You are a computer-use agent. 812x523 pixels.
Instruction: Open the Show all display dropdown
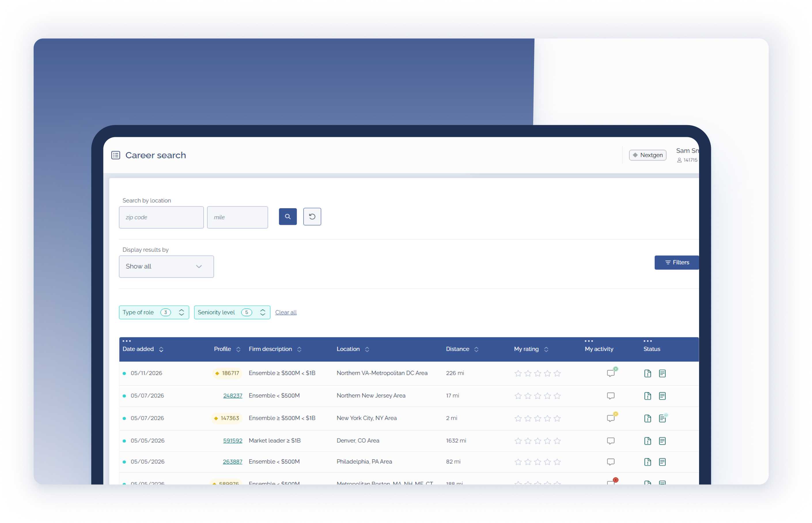point(166,267)
